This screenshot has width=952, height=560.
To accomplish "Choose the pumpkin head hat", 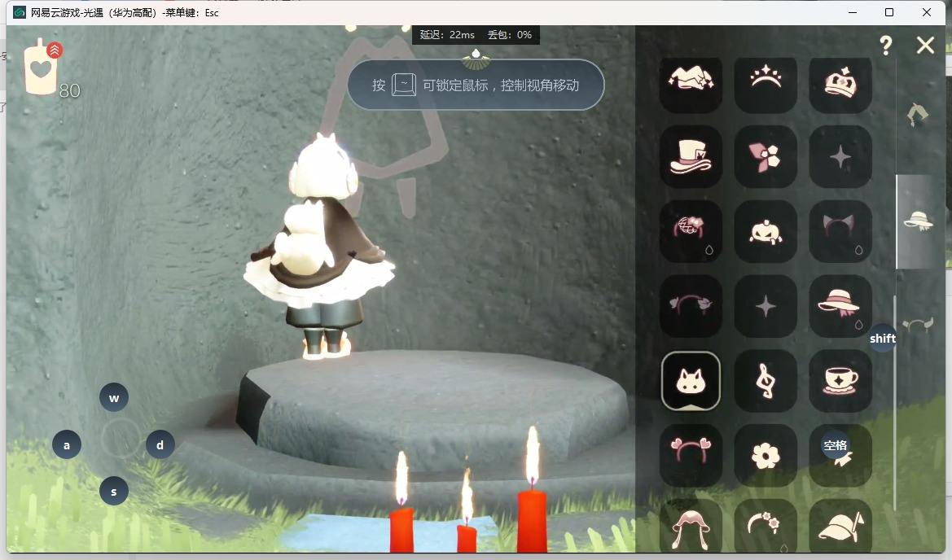I will point(766,232).
